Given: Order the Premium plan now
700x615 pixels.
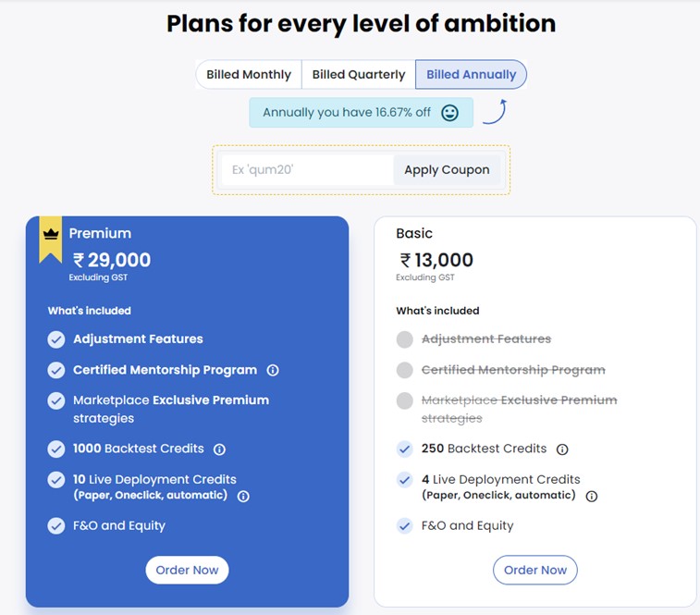Looking at the screenshot, I should coord(187,570).
